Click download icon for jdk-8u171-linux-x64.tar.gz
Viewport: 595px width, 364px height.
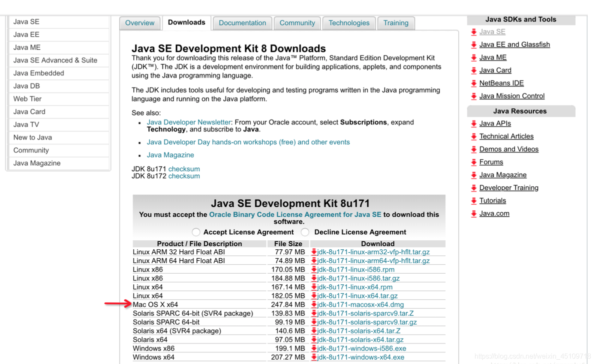pos(314,296)
